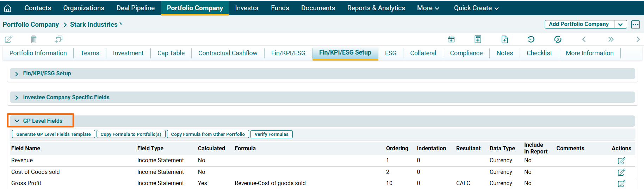
Task: Click the add calendar event icon
Action: click(x=451, y=39)
